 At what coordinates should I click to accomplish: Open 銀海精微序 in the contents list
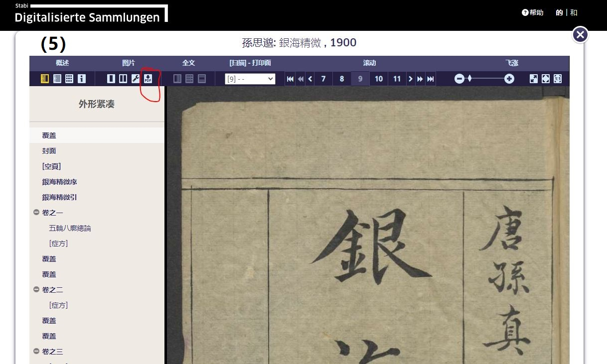click(x=59, y=182)
